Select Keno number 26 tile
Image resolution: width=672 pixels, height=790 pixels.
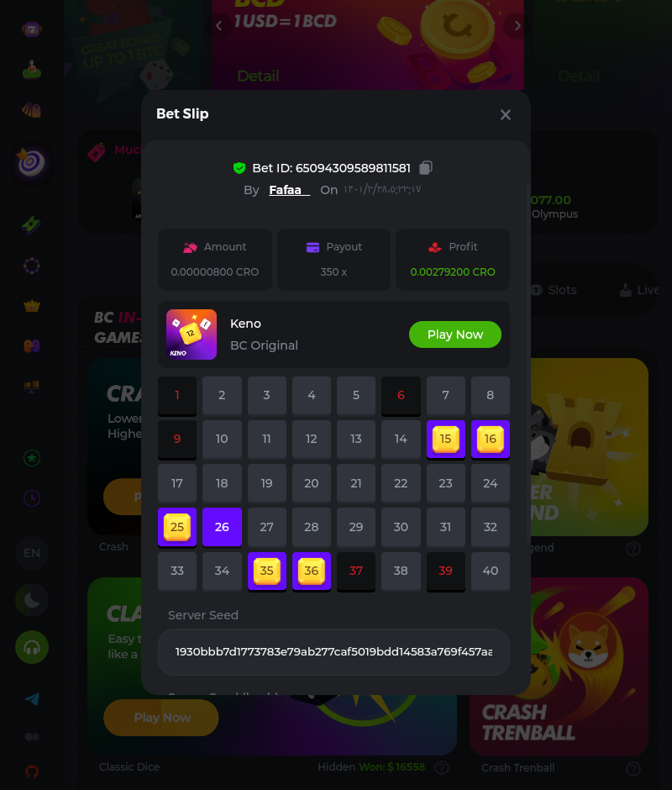click(x=222, y=527)
